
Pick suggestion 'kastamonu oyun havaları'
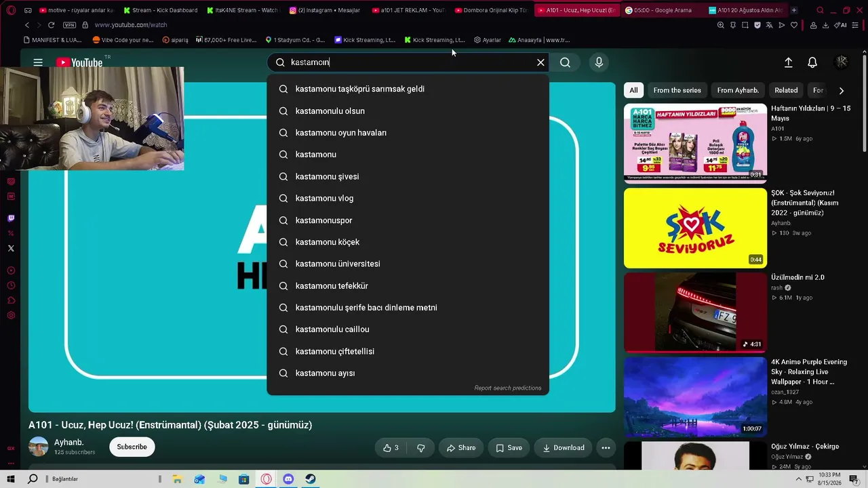pyautogui.click(x=408, y=133)
